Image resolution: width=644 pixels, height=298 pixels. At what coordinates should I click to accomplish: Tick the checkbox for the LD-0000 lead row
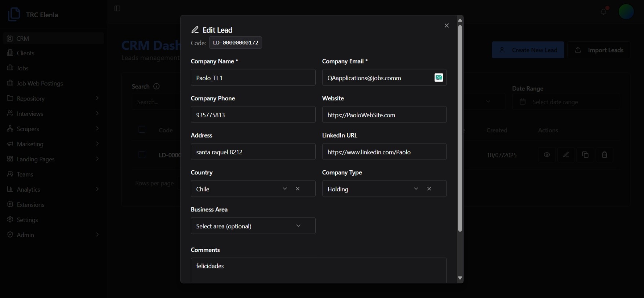point(142,155)
